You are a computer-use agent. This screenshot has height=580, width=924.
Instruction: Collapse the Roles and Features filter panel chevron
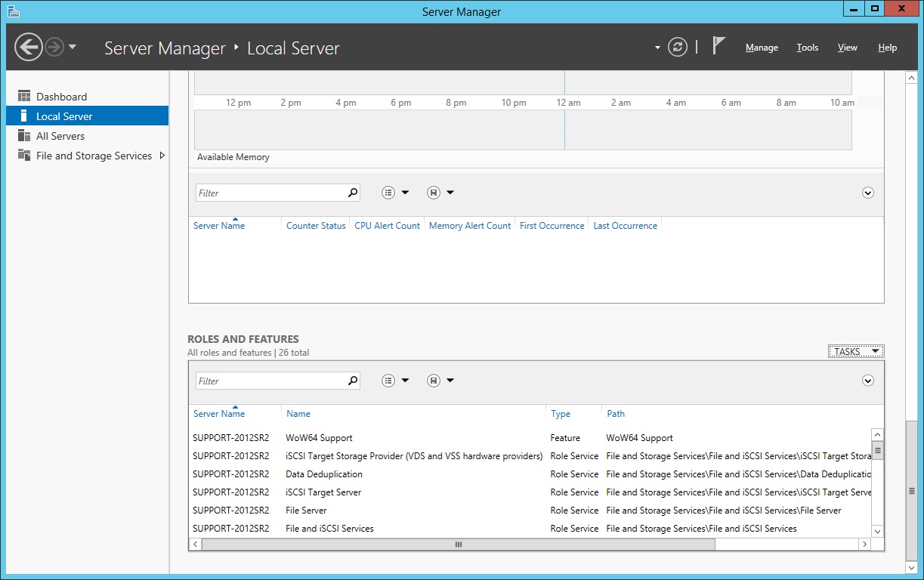[867, 381]
